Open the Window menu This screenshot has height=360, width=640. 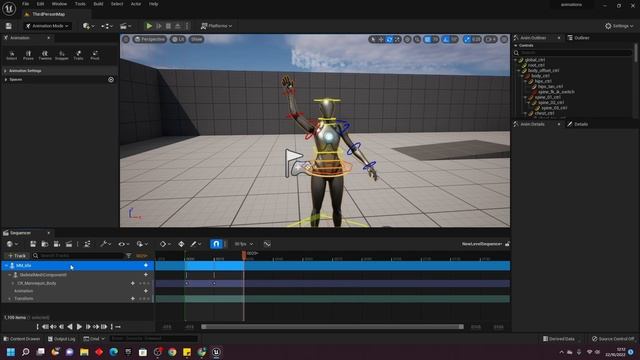coord(59,4)
